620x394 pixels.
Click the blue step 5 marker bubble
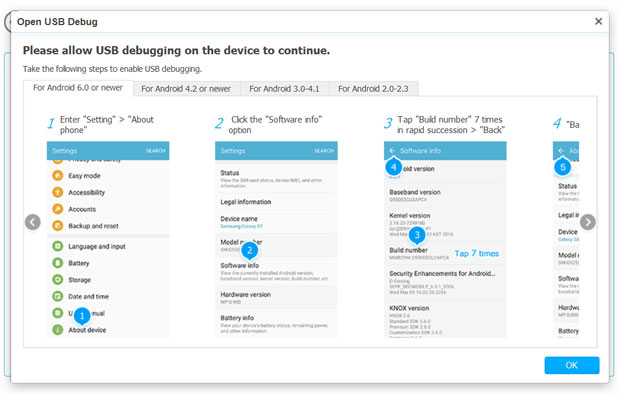[x=563, y=167]
